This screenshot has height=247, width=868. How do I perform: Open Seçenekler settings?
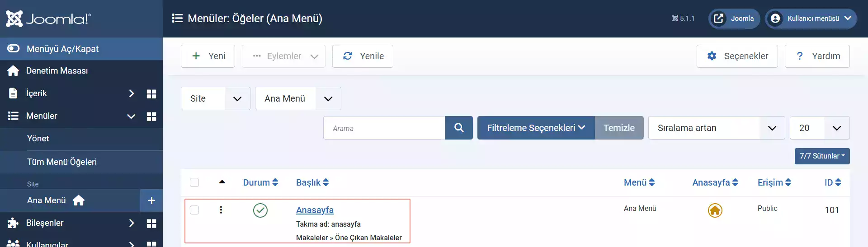[x=737, y=56]
